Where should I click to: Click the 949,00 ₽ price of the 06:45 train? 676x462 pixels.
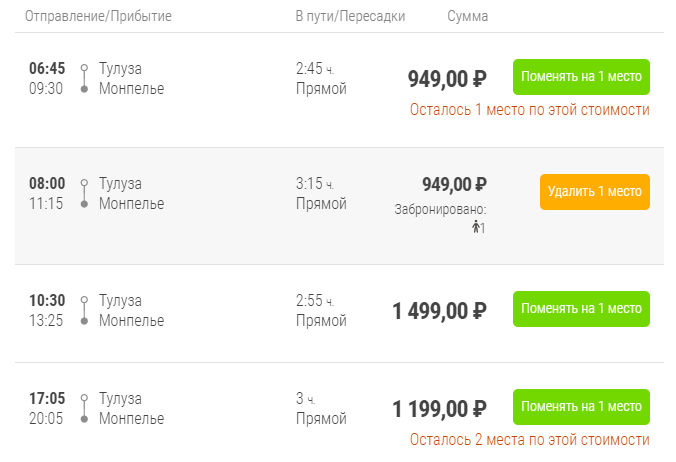click(446, 78)
